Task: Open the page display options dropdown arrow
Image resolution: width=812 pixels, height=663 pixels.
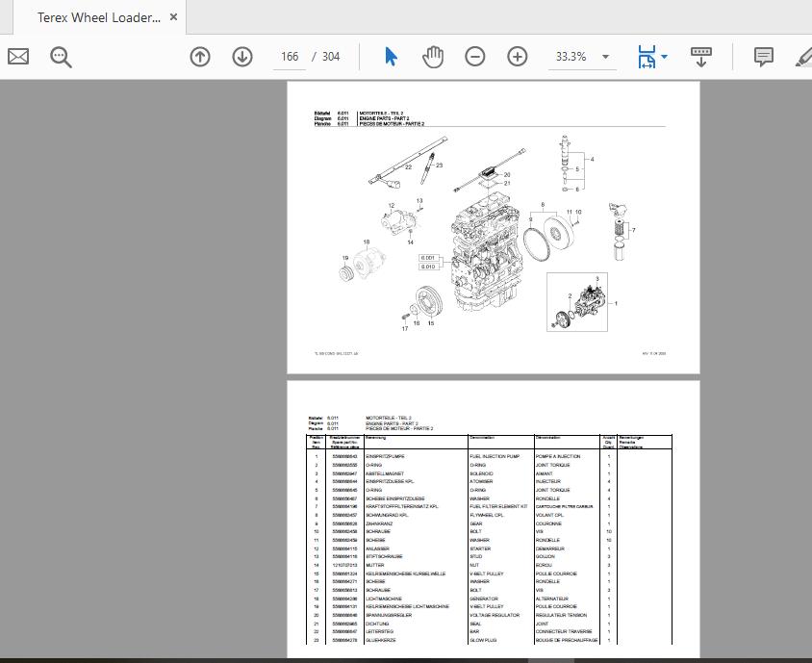Action: (x=663, y=56)
